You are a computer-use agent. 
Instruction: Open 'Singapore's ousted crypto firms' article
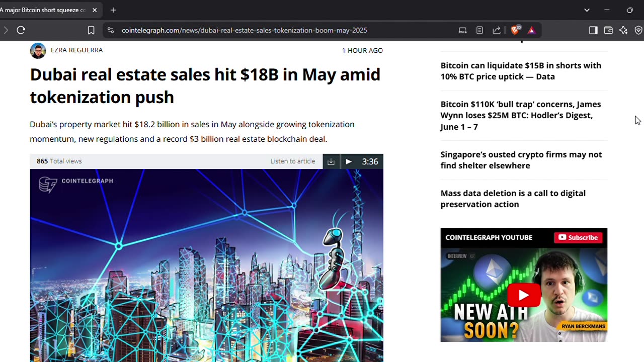point(521,160)
